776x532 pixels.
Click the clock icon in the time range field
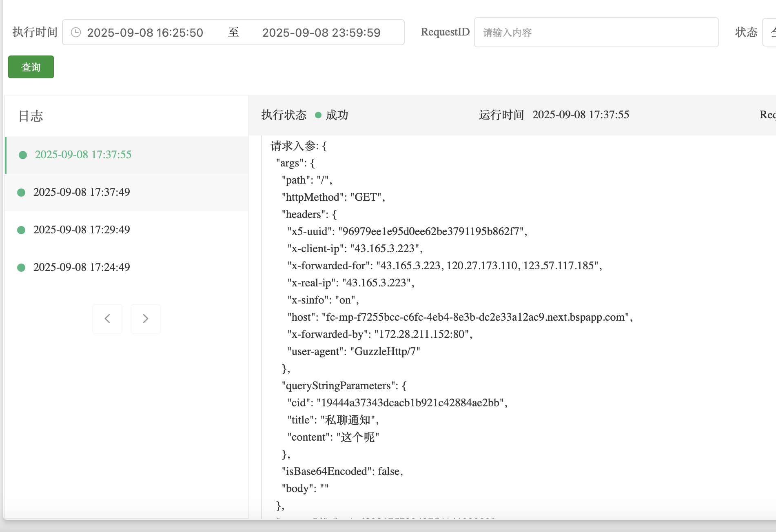coord(76,32)
